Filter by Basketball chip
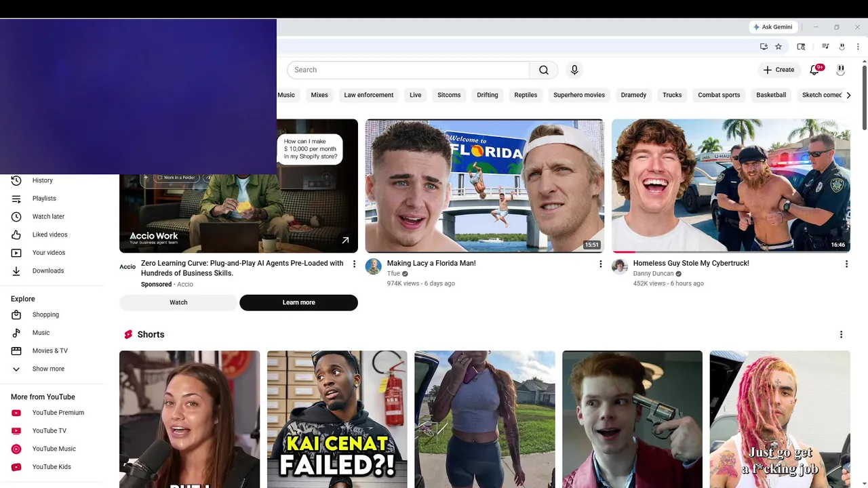This screenshot has width=868, height=488. 771,95
